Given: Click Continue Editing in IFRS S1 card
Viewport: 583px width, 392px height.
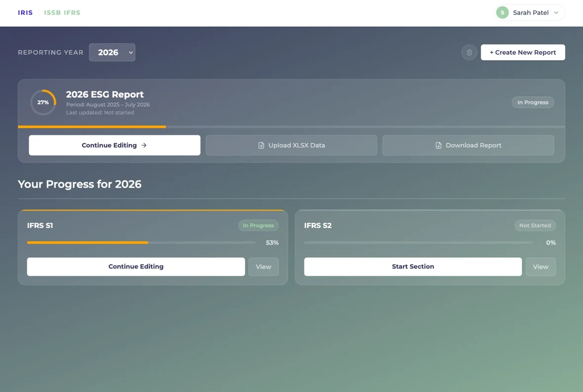Looking at the screenshot, I should coord(136,267).
